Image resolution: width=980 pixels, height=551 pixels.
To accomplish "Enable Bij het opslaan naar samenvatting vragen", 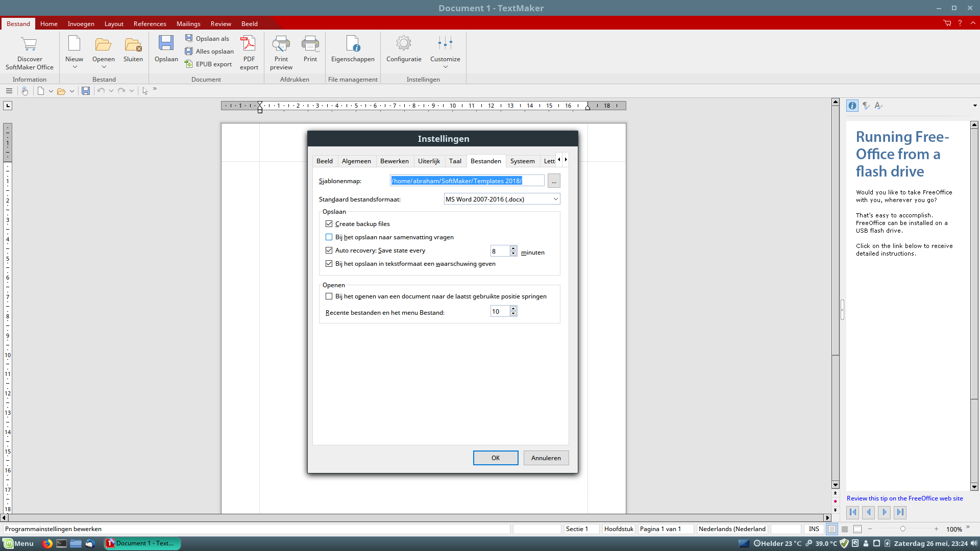I will tap(329, 237).
